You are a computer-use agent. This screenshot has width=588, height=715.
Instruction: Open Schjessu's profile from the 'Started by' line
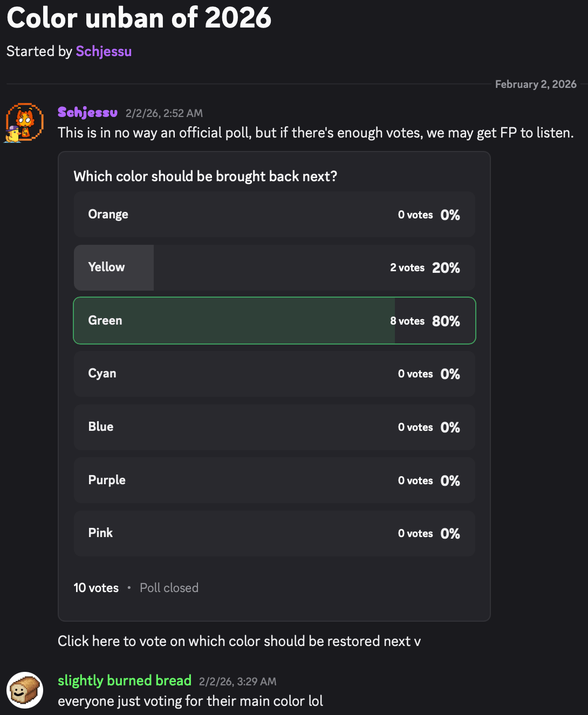click(104, 51)
